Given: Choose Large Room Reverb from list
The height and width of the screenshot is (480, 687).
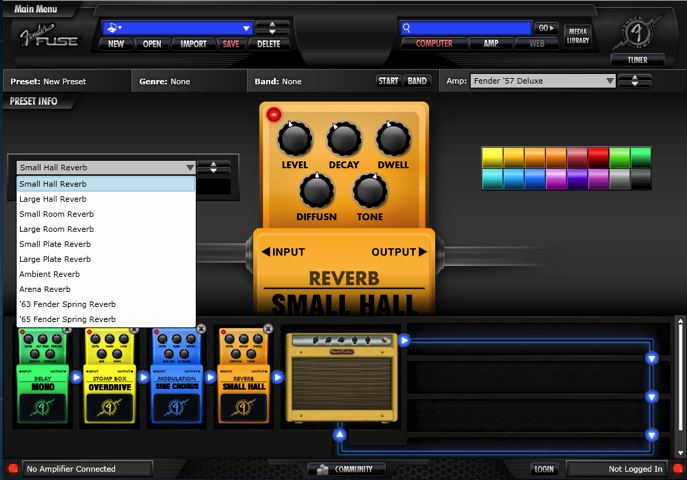Looking at the screenshot, I should click(x=106, y=229).
